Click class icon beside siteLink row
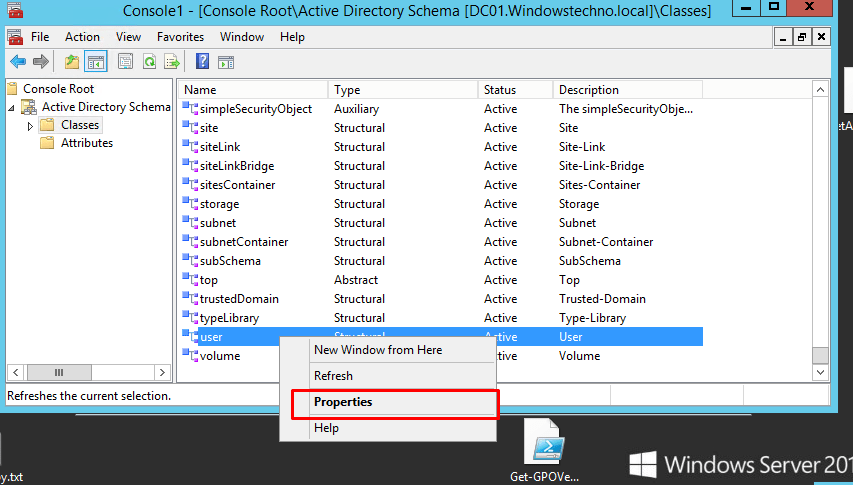The width and height of the screenshot is (853, 485). (190, 146)
